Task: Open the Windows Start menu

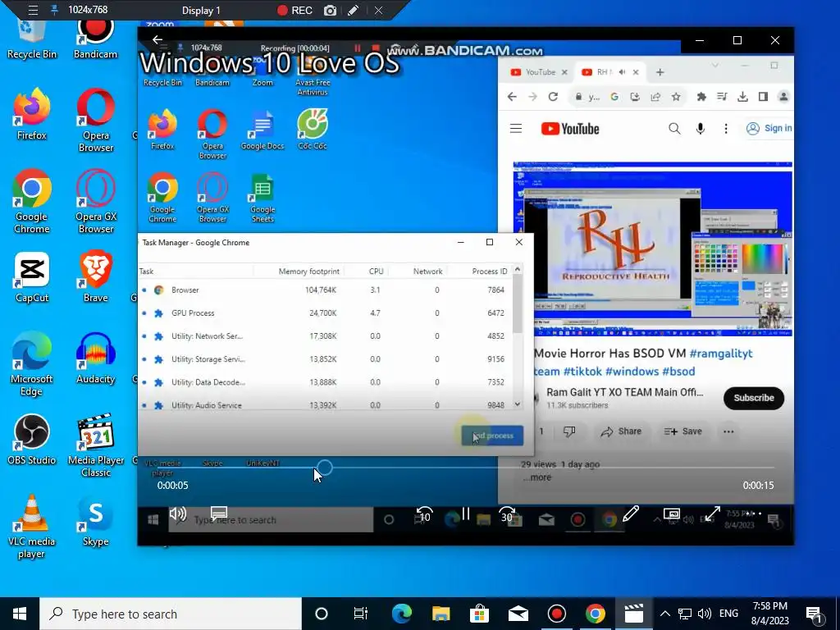Action: click(20, 614)
